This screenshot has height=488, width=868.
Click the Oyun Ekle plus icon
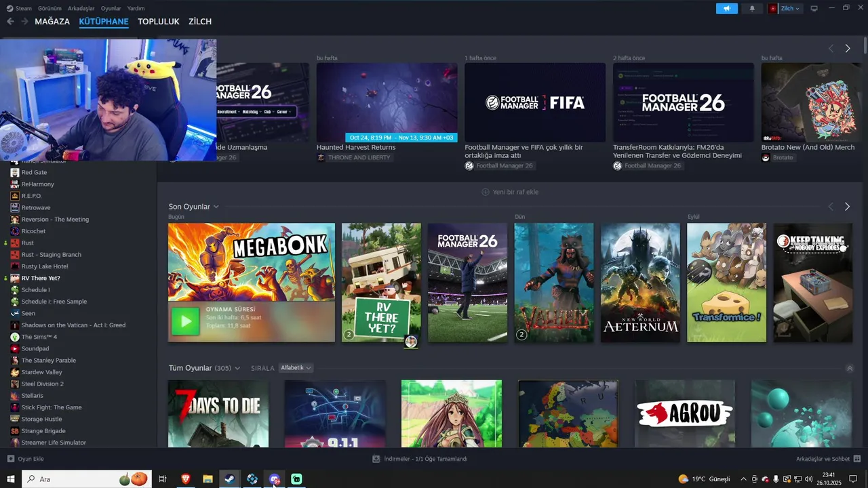(x=10, y=459)
